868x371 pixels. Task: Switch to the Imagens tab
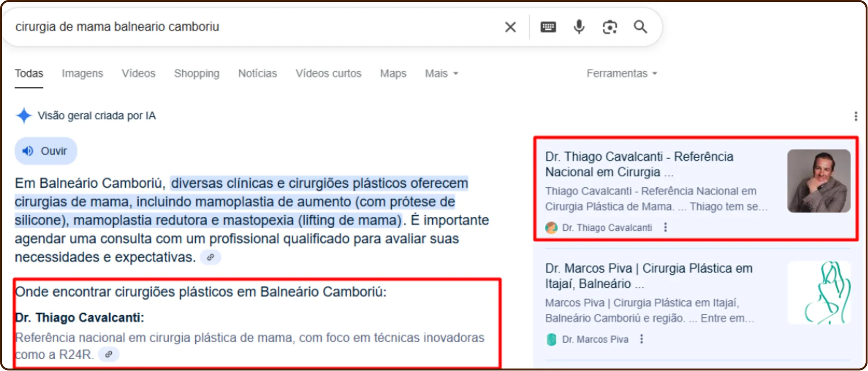coord(82,73)
